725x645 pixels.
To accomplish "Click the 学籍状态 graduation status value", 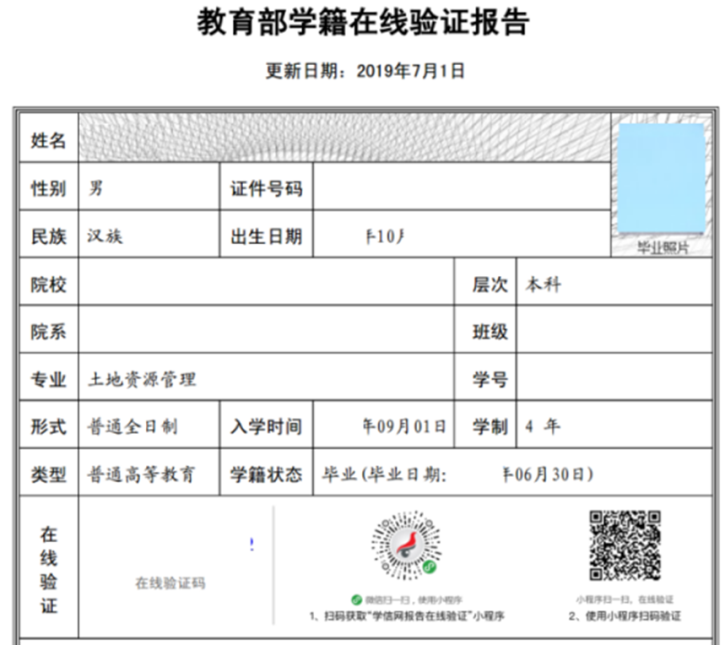I will [x=455, y=475].
